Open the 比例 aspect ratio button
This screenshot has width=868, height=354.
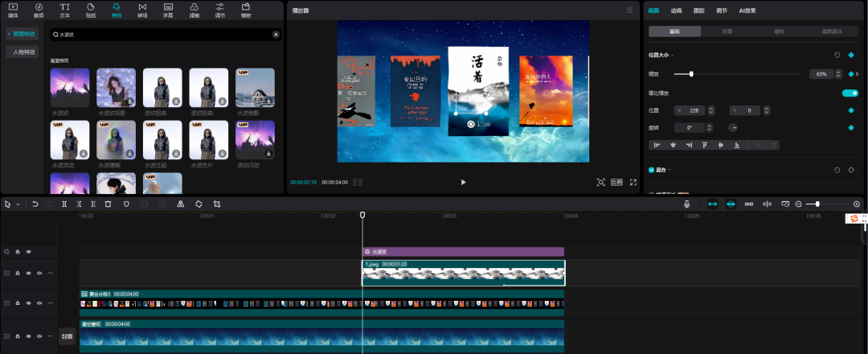(x=616, y=183)
